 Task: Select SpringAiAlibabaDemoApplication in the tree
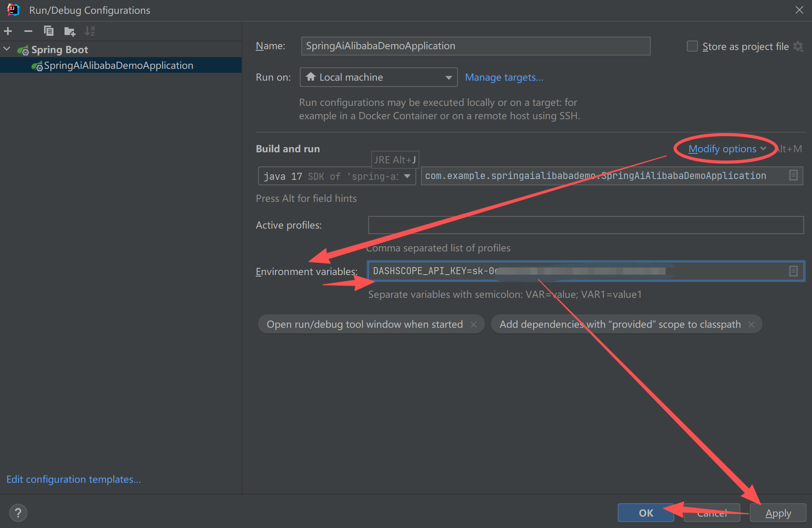pyautogui.click(x=118, y=65)
